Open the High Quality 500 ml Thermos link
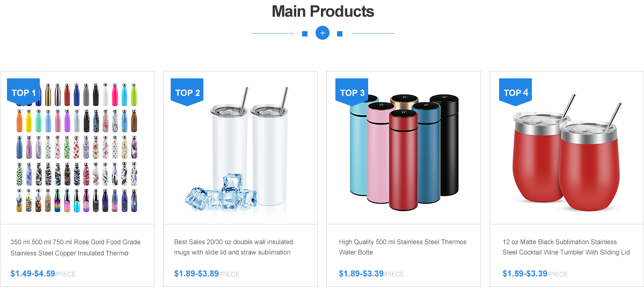The image size is (644, 298). pos(402,247)
